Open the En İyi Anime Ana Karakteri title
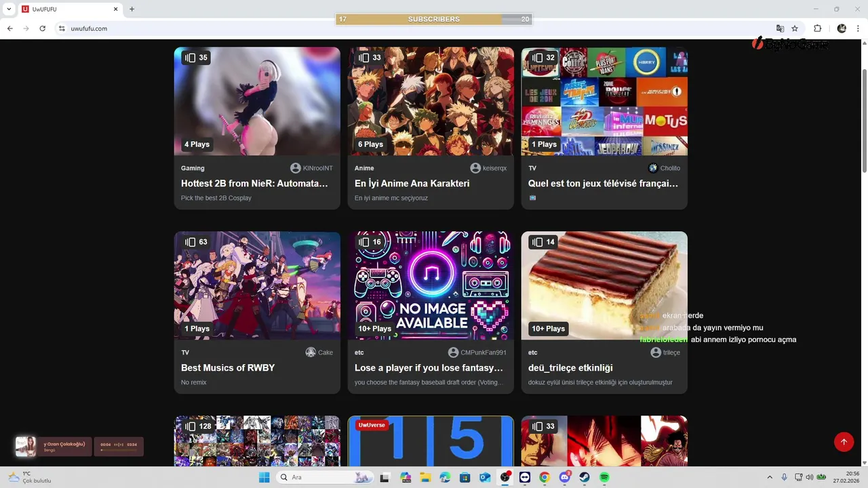Image resolution: width=868 pixels, height=488 pixels. 412,183
